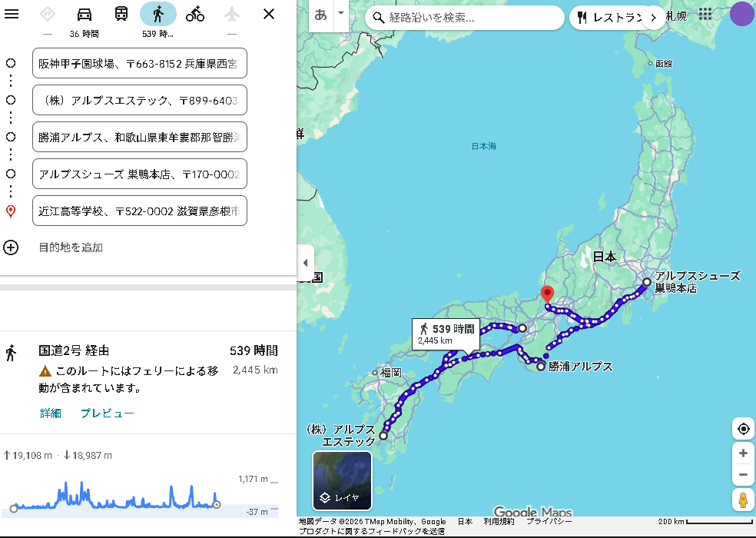
Task: Open 詳細 route details link
Action: 51,413
